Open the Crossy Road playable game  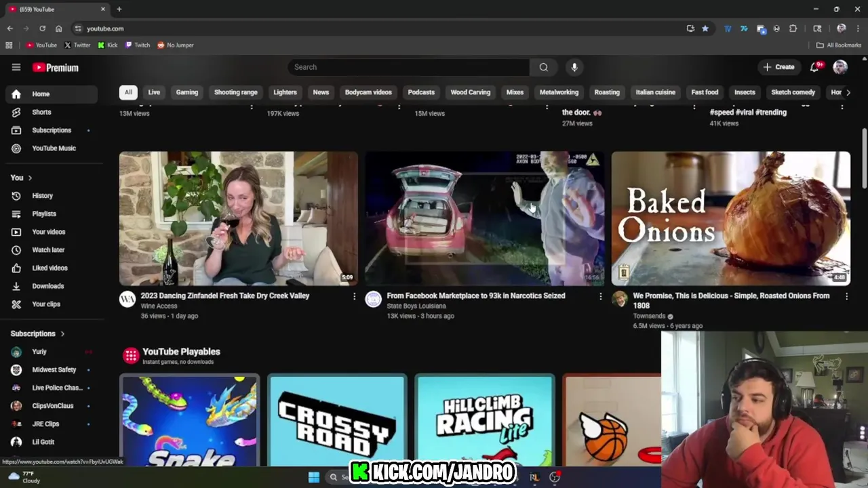(x=337, y=420)
